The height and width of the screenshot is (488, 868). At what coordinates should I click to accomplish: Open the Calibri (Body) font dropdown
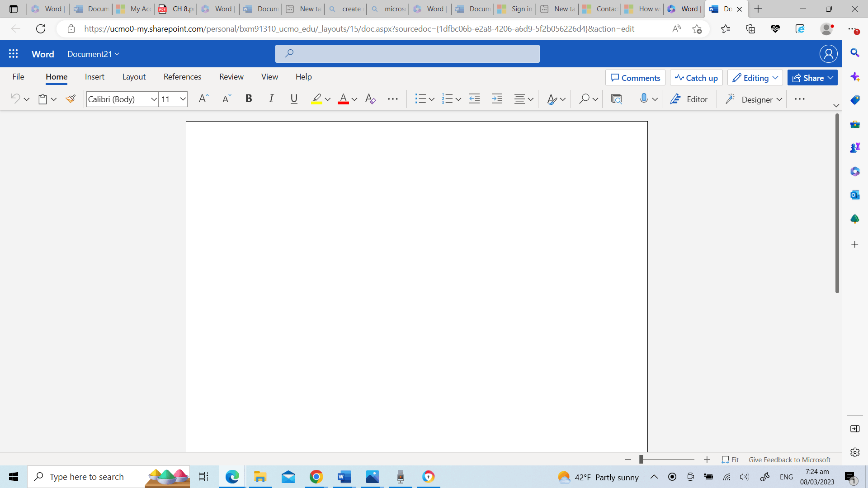pos(154,99)
